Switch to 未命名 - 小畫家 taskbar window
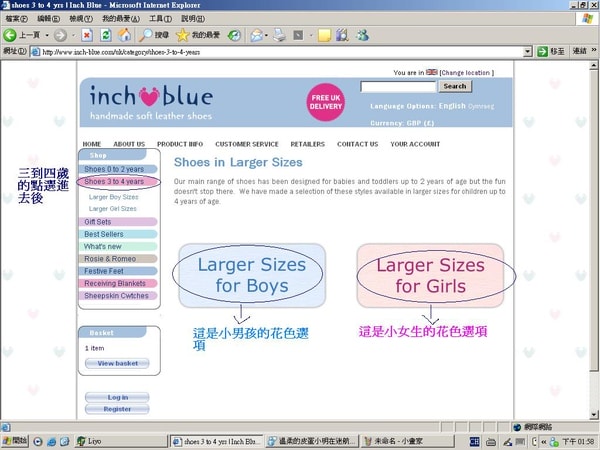 pyautogui.click(x=407, y=442)
